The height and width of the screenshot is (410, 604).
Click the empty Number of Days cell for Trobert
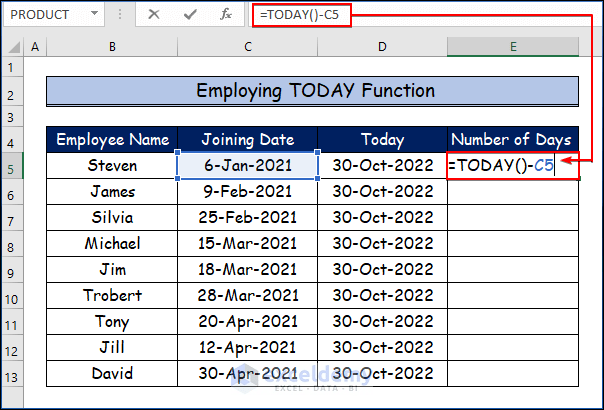(x=513, y=296)
